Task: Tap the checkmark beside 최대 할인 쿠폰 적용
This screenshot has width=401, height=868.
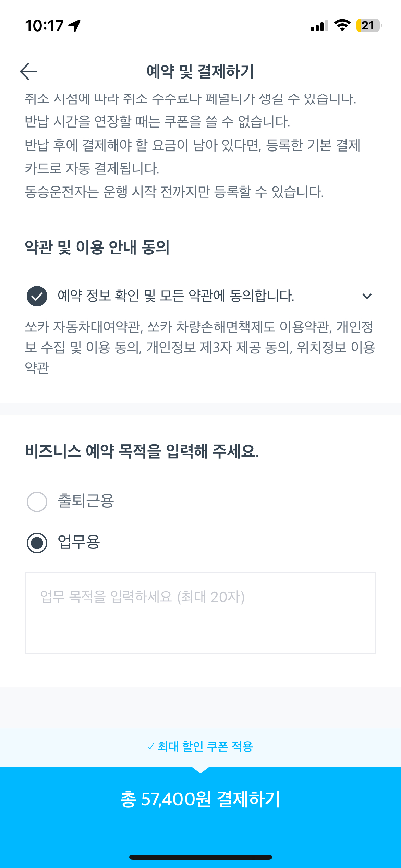Action: point(151,747)
